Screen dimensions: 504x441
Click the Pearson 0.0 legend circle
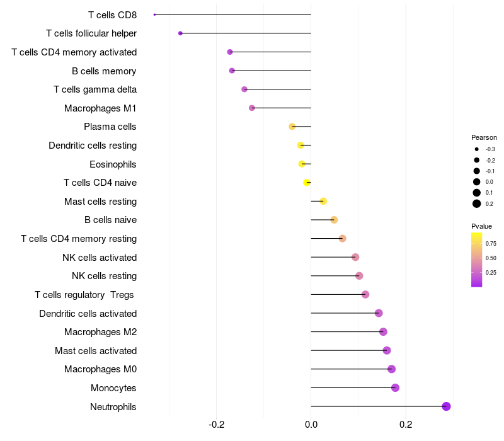(477, 182)
